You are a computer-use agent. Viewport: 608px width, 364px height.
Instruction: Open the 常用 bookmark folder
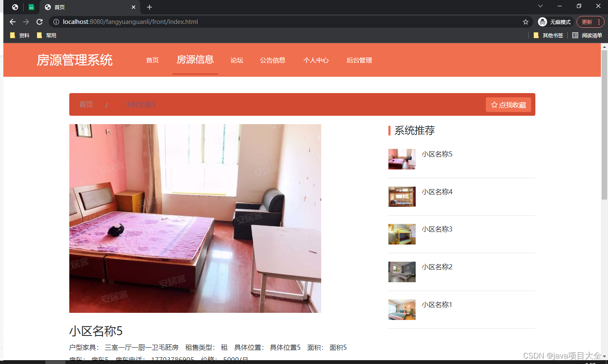pos(46,36)
